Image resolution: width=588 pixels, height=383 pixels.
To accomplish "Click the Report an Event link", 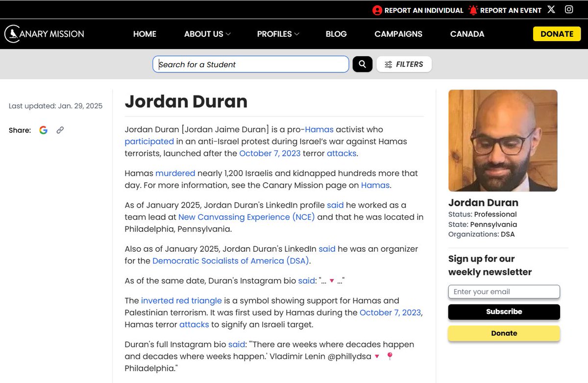I will tap(505, 10).
